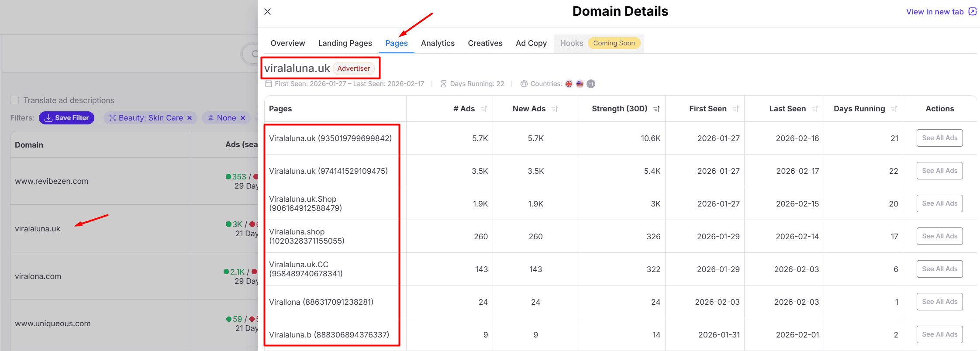The height and width of the screenshot is (351, 980).
Task: Remove the None filter chip
Action: point(243,118)
